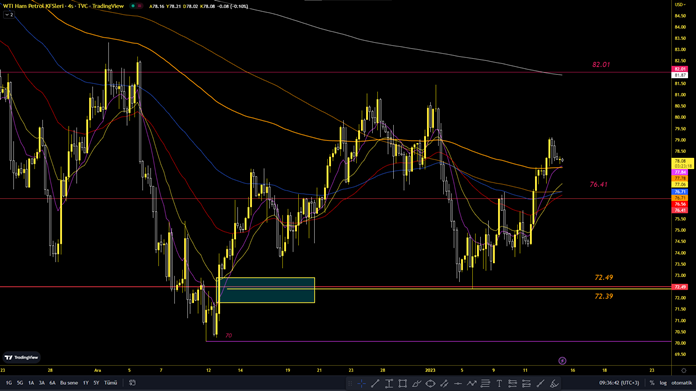
Task: Toggle percent scale mode
Action: point(652,383)
